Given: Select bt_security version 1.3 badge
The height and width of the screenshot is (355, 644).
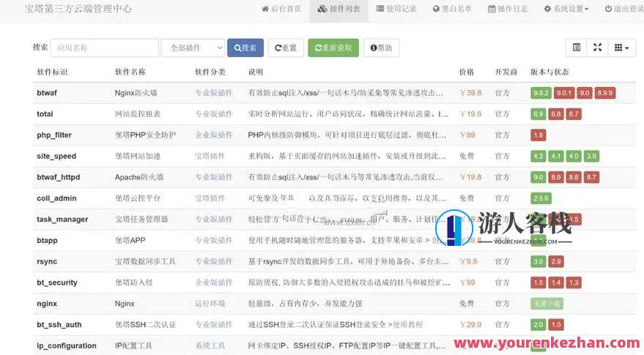Looking at the screenshot, I should tap(574, 283).
